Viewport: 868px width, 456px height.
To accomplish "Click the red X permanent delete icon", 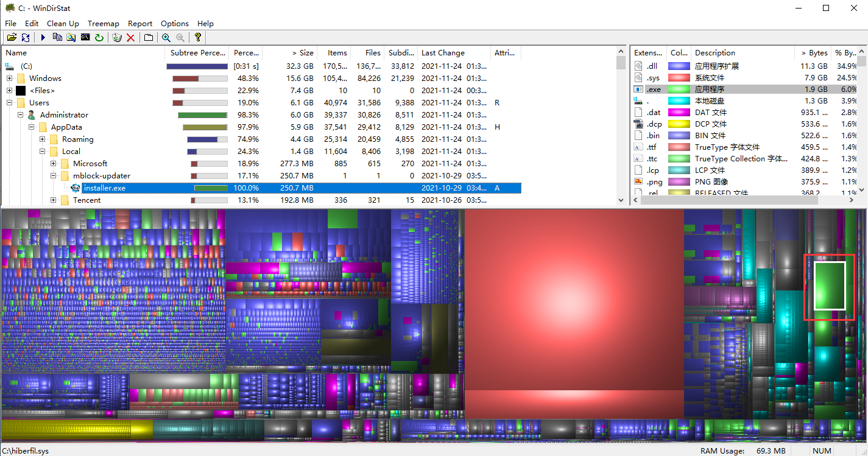I will point(130,38).
